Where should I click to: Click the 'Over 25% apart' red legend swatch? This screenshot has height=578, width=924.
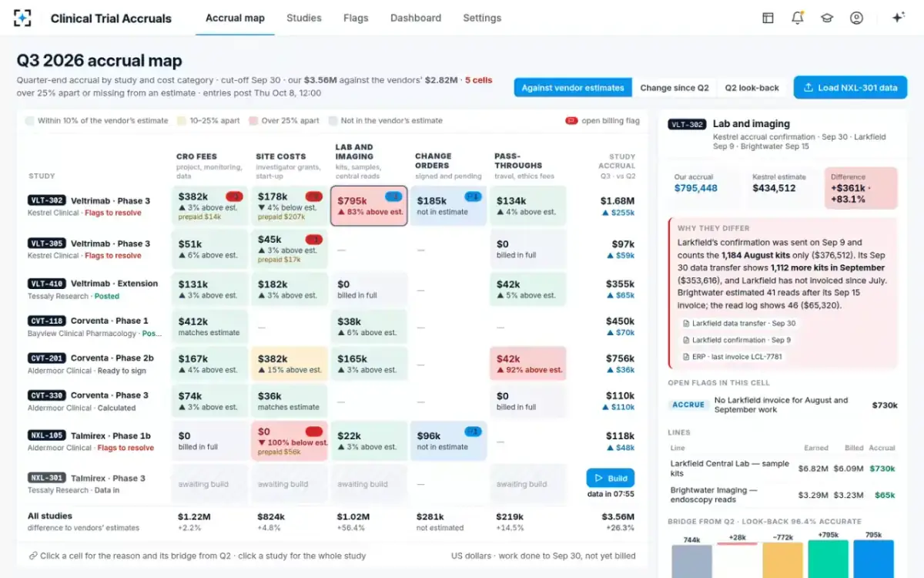(x=254, y=121)
